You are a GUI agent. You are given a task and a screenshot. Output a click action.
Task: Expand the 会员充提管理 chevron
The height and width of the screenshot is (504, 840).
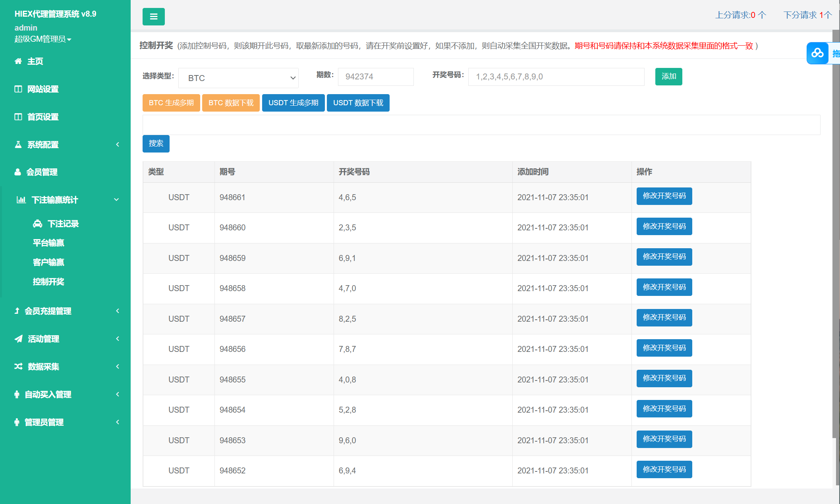click(118, 311)
